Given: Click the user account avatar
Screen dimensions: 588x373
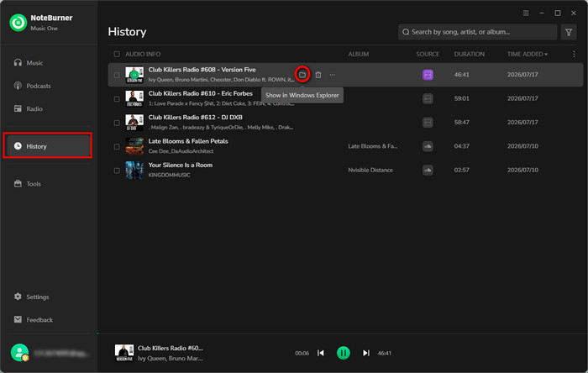Looking at the screenshot, I should click(19, 352).
